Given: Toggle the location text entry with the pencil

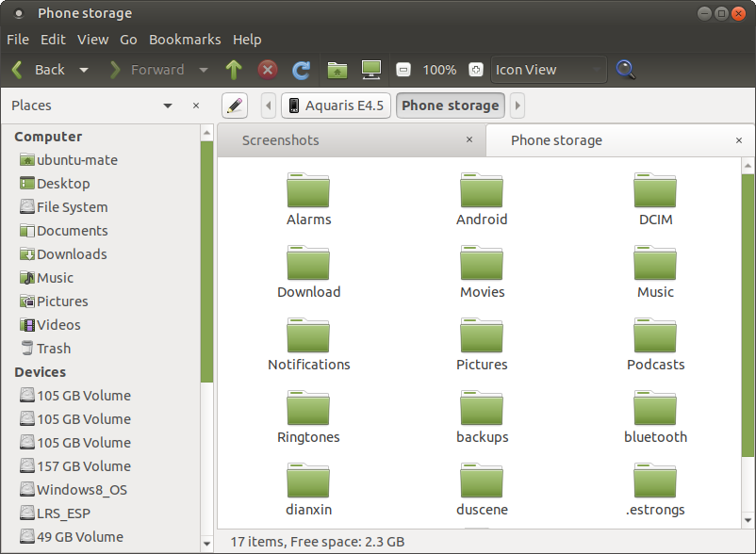Looking at the screenshot, I should coord(234,106).
